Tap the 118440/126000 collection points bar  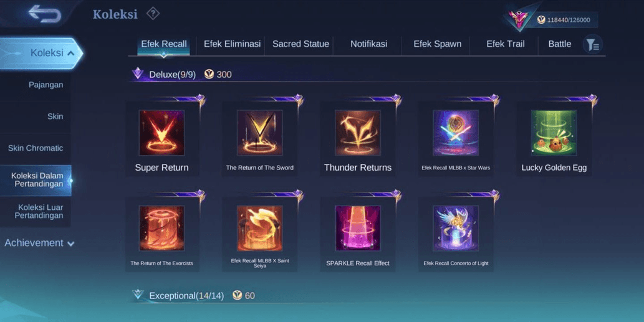[565, 20]
